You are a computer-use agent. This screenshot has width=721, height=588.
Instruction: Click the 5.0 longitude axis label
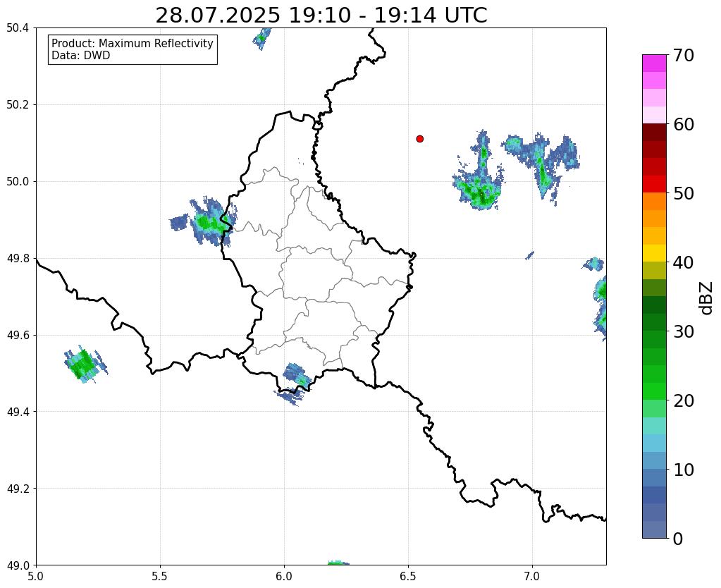click(x=36, y=577)
